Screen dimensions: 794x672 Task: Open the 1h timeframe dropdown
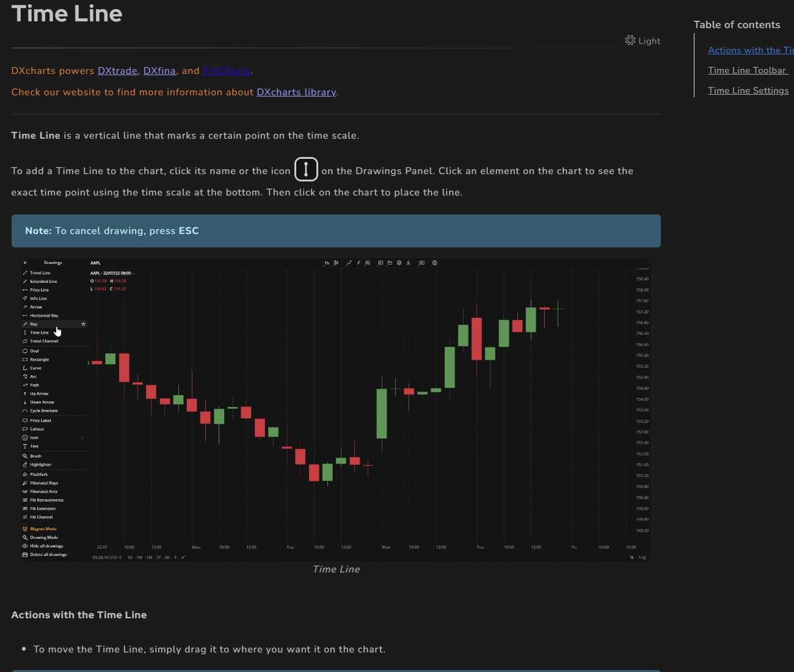click(327, 263)
